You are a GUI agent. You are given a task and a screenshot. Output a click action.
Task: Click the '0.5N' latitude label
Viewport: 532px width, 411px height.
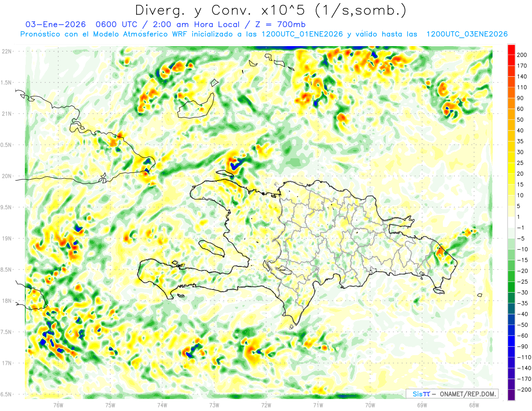click(x=6, y=145)
